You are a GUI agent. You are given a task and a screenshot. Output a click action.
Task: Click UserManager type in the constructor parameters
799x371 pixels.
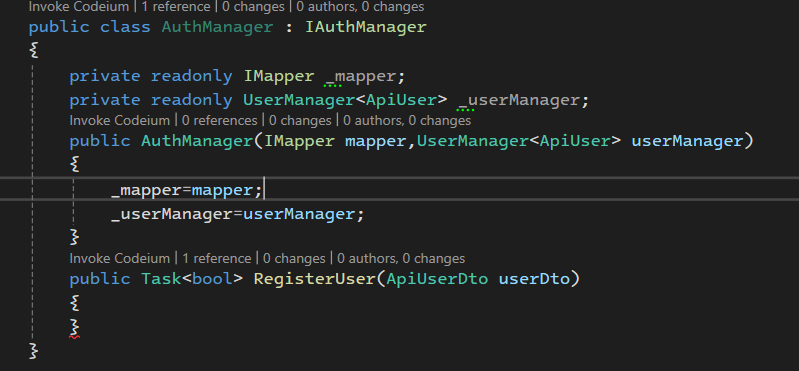coord(472,141)
